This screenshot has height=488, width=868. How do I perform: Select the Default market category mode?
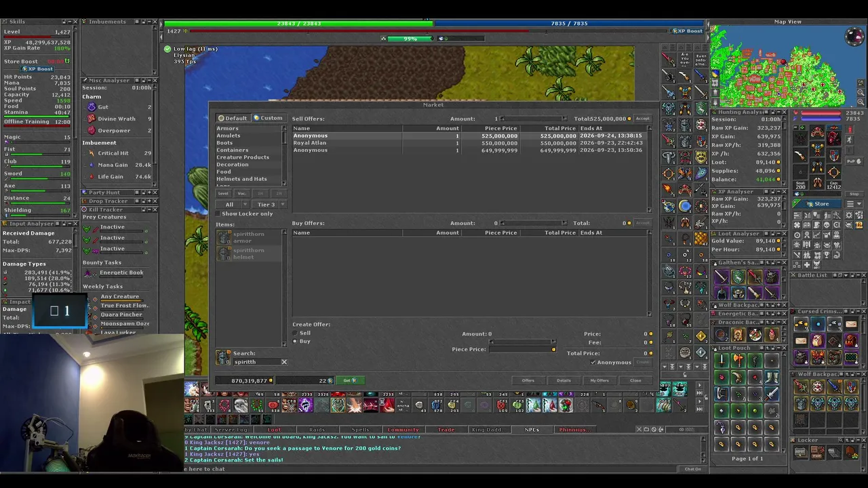(232, 118)
